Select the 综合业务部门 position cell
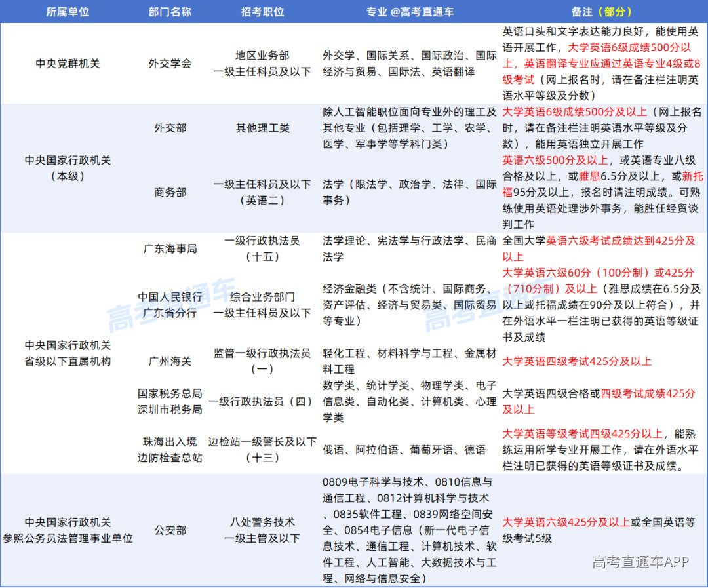 point(262,305)
